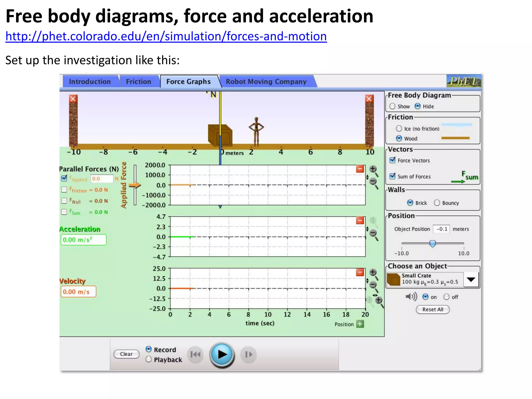This screenshot has height=399, width=532.
Task: Toggle the F Applied checkbox
Action: tap(64, 178)
